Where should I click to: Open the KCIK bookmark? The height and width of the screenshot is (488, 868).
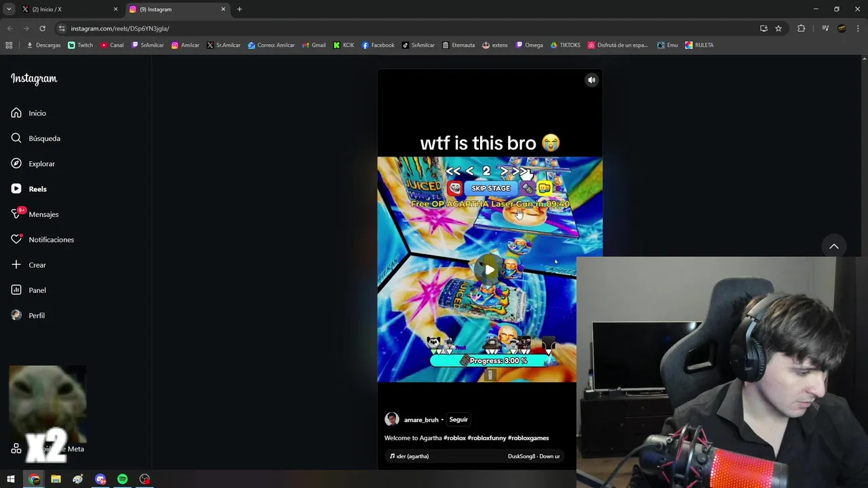[344, 45]
